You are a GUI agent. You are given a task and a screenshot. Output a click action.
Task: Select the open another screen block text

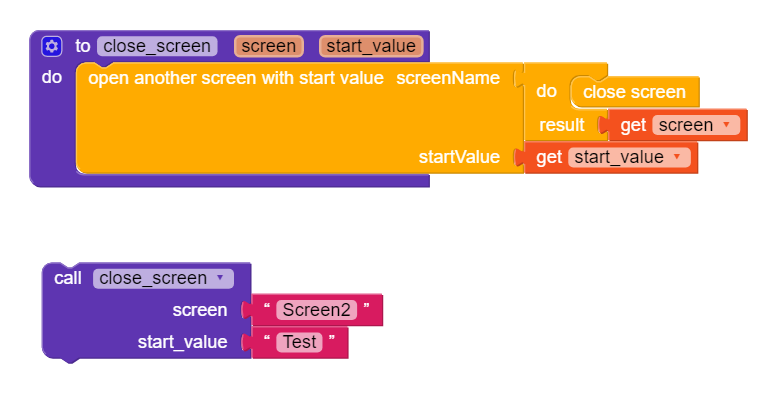[x=236, y=78]
